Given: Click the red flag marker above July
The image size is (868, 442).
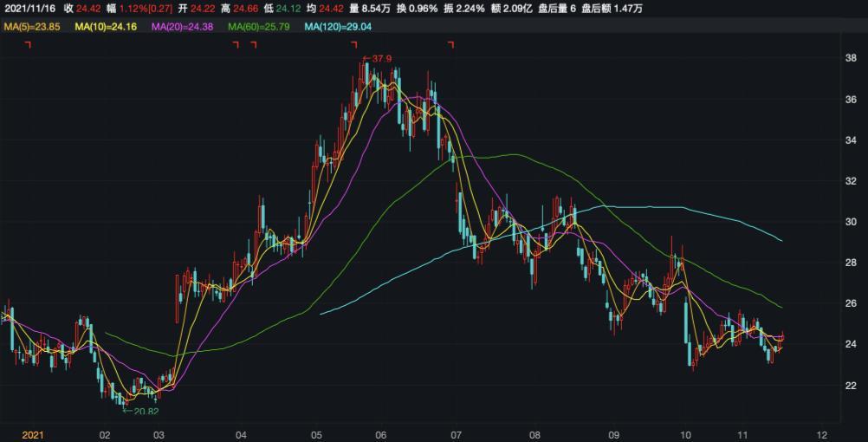Looking at the screenshot, I should point(450,44).
